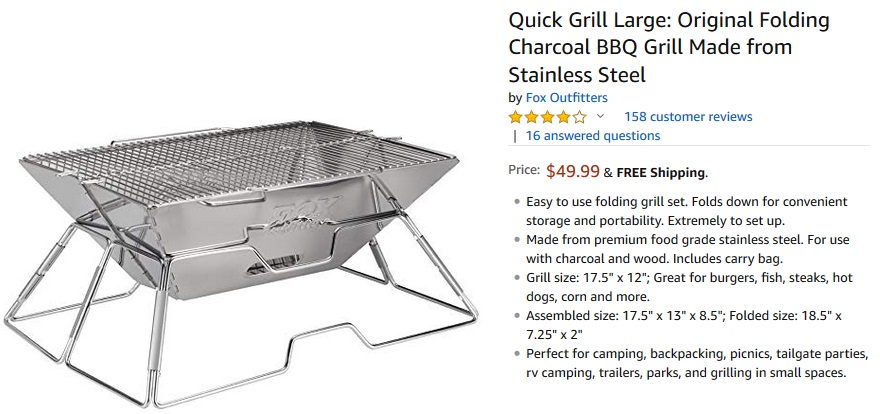
Task: Click the third rating star
Action: [x=548, y=117]
